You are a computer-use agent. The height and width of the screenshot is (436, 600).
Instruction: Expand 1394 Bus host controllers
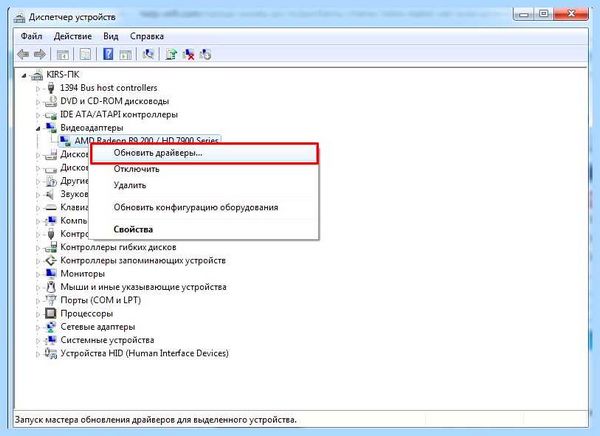38,89
